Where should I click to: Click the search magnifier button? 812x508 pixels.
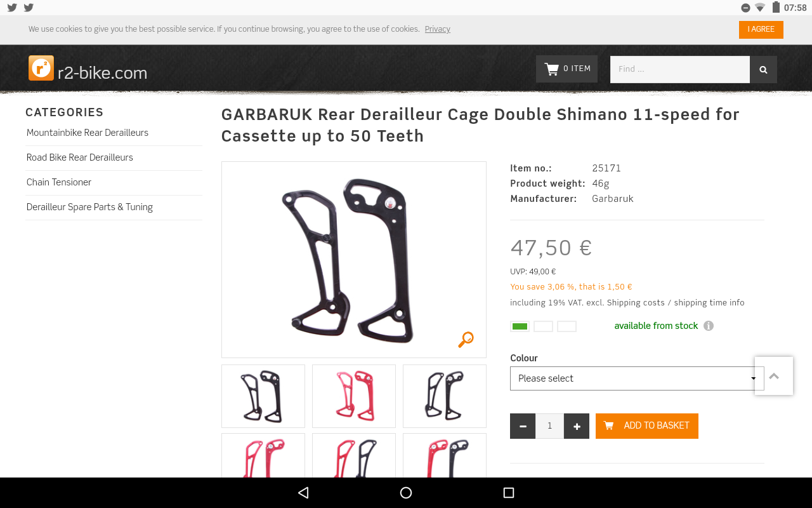click(x=763, y=69)
